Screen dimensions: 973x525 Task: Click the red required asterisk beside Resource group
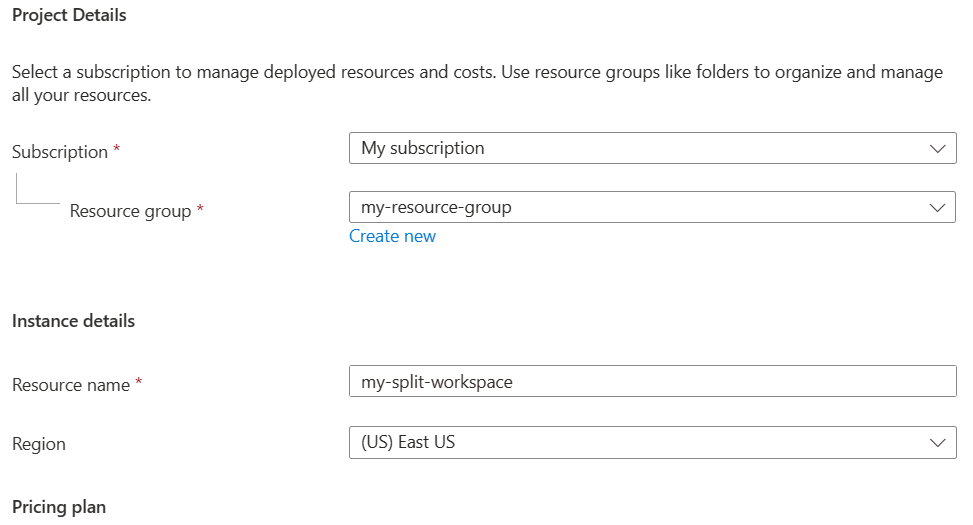coord(200,209)
